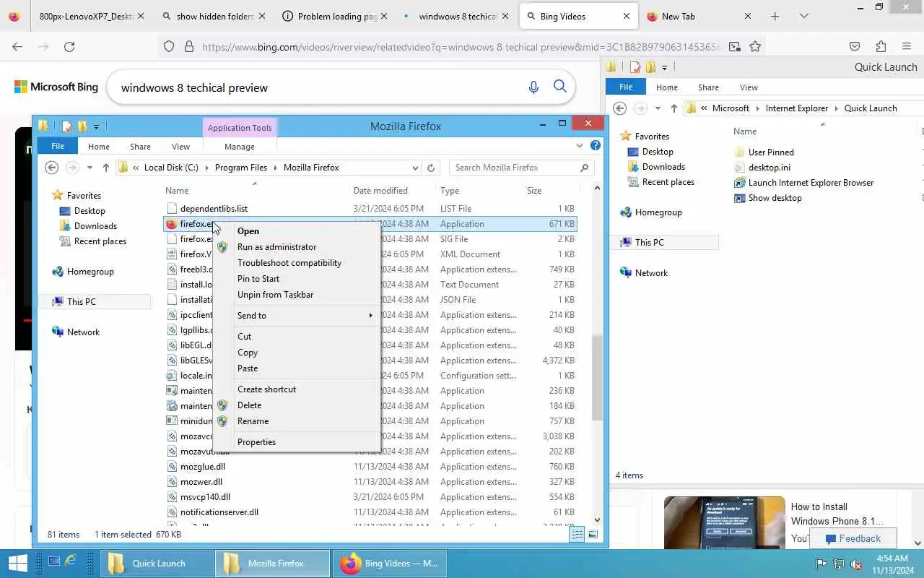
Task: Click the Search Mozilla Firefox input box
Action: [521, 168]
